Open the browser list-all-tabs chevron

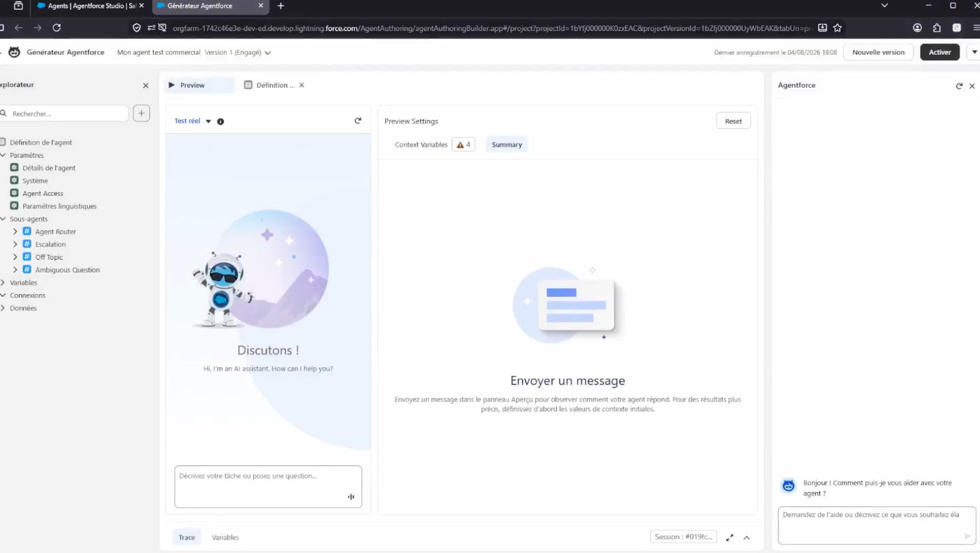pos(885,6)
